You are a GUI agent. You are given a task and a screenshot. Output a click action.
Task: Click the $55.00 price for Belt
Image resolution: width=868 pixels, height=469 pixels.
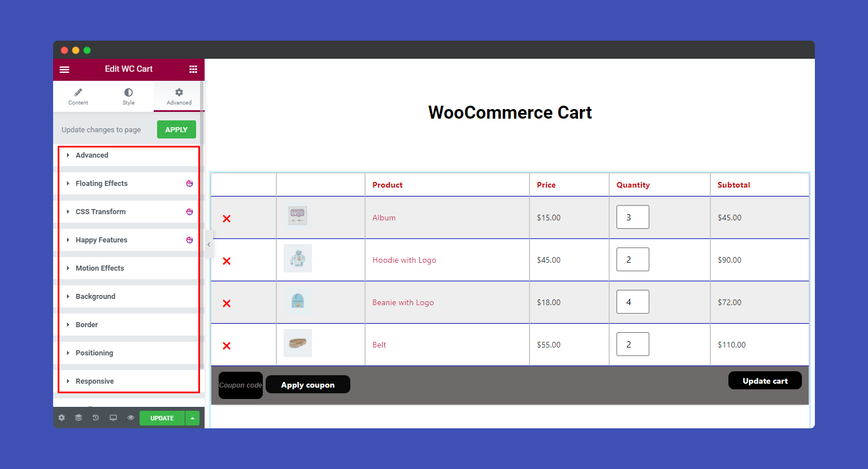(549, 345)
